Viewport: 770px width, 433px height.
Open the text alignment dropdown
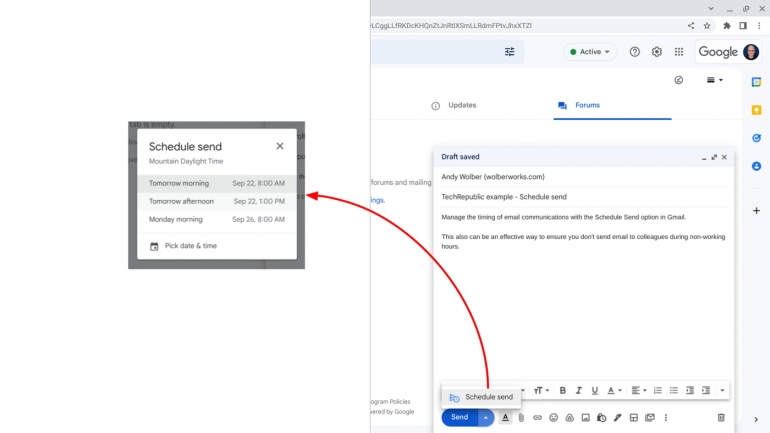coord(638,390)
